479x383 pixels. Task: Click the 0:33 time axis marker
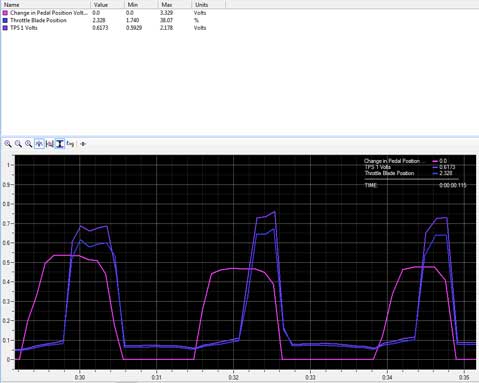coord(310,378)
